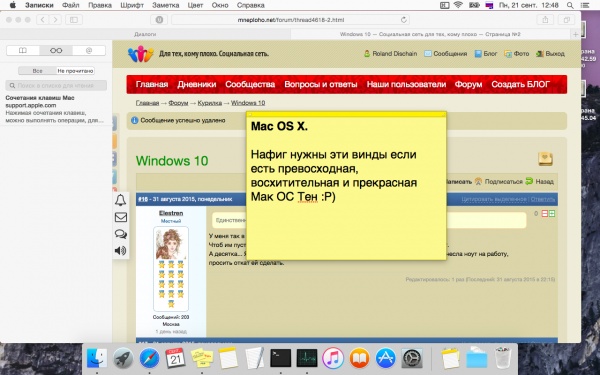Click Wi-Fi status icon in menu bar

[x=458, y=5]
